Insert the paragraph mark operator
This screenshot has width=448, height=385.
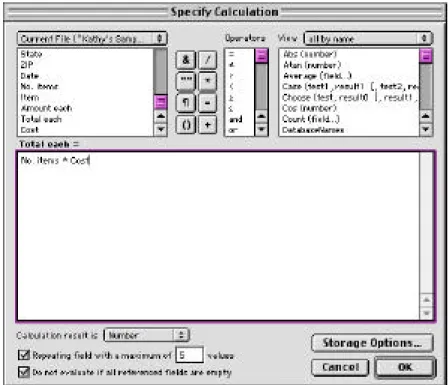pyautogui.click(x=186, y=103)
